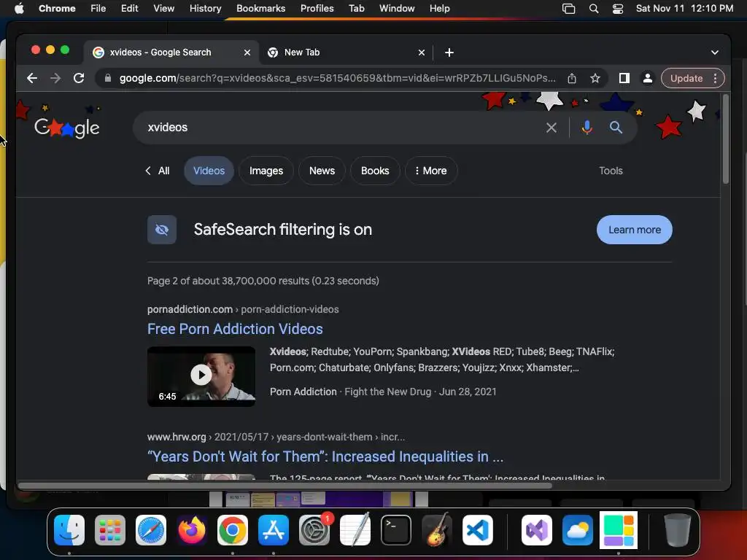Open the Apple menu

point(19,8)
